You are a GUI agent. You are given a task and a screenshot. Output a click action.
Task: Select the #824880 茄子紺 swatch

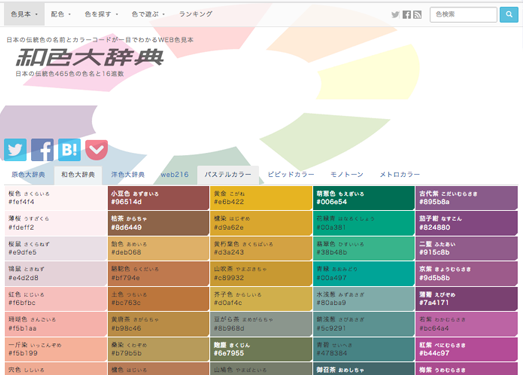click(x=467, y=223)
